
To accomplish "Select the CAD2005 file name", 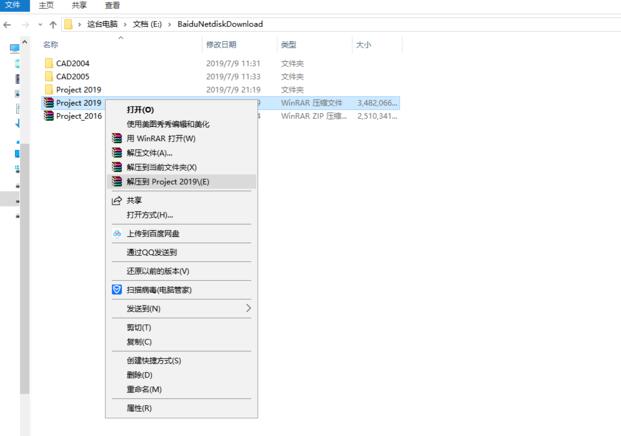I will pos(73,76).
